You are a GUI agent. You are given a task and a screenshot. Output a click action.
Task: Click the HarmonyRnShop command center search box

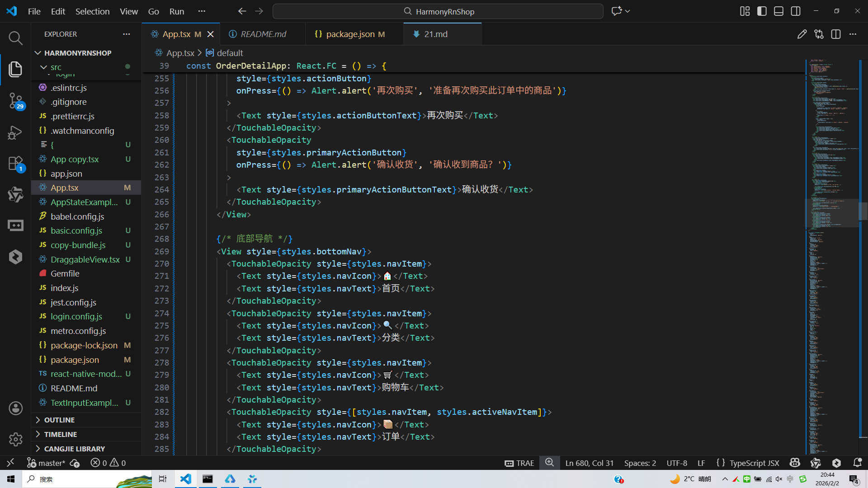pos(438,11)
